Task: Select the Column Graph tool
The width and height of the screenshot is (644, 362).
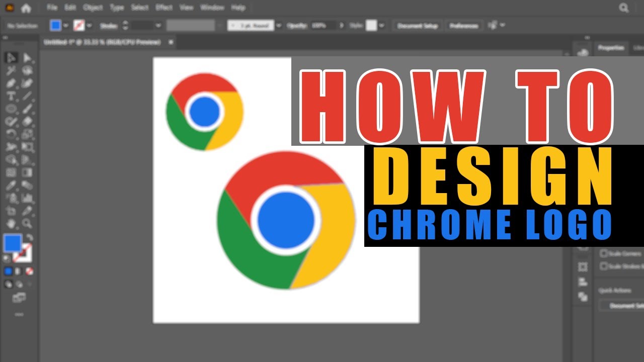Action: (x=27, y=198)
